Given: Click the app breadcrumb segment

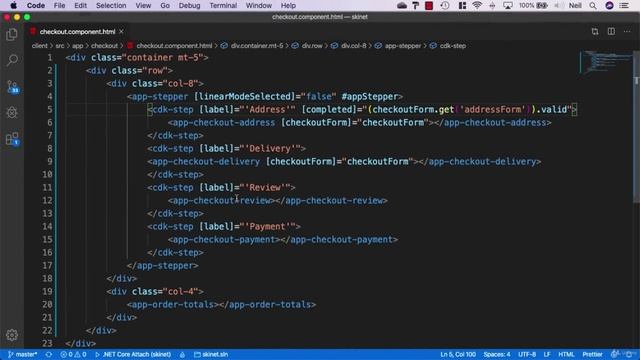Looking at the screenshot, I should tap(78, 46).
